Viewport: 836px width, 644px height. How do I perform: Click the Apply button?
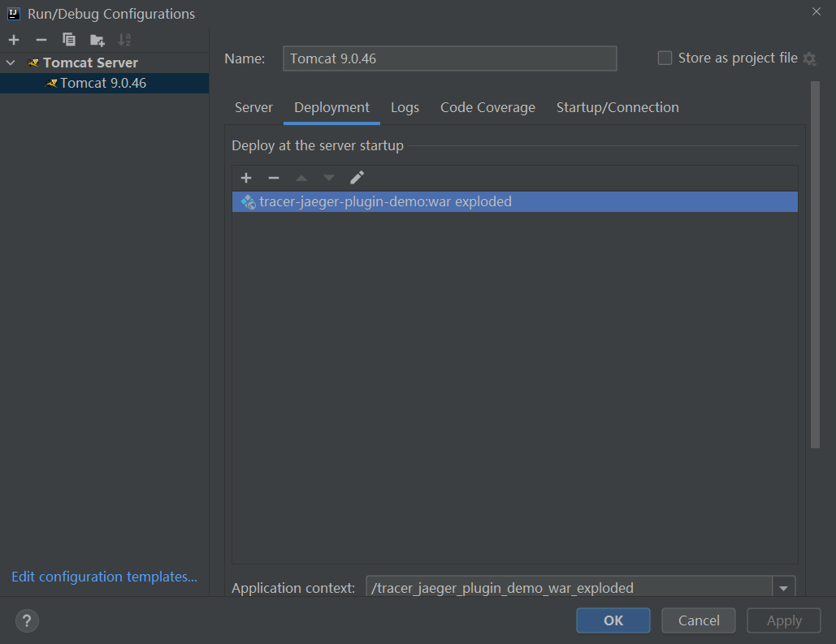click(784, 620)
